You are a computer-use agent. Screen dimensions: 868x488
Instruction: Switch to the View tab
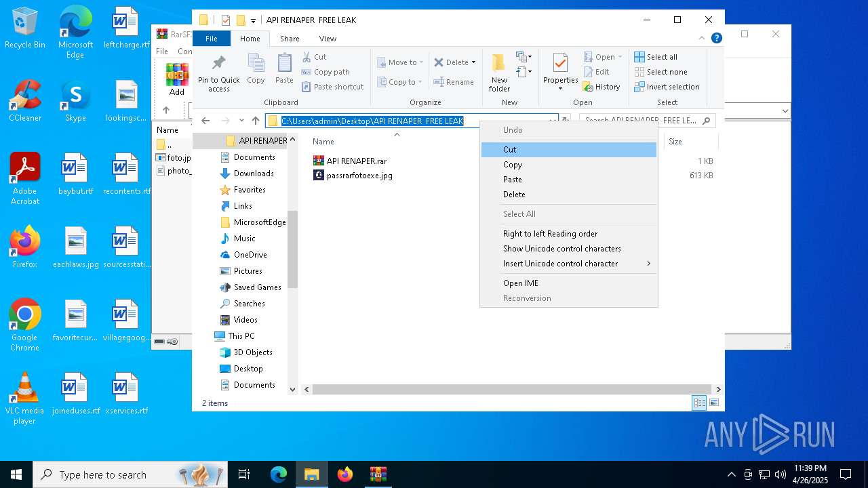point(328,39)
